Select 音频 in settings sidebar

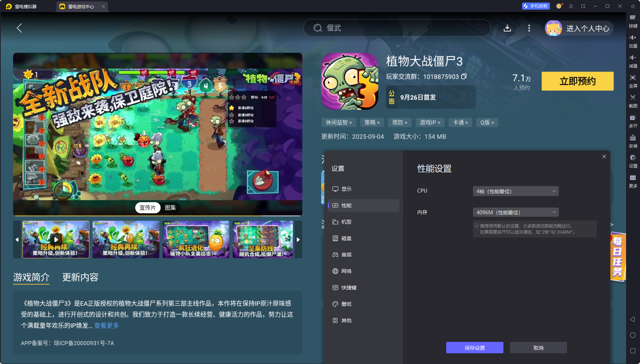coord(363,255)
